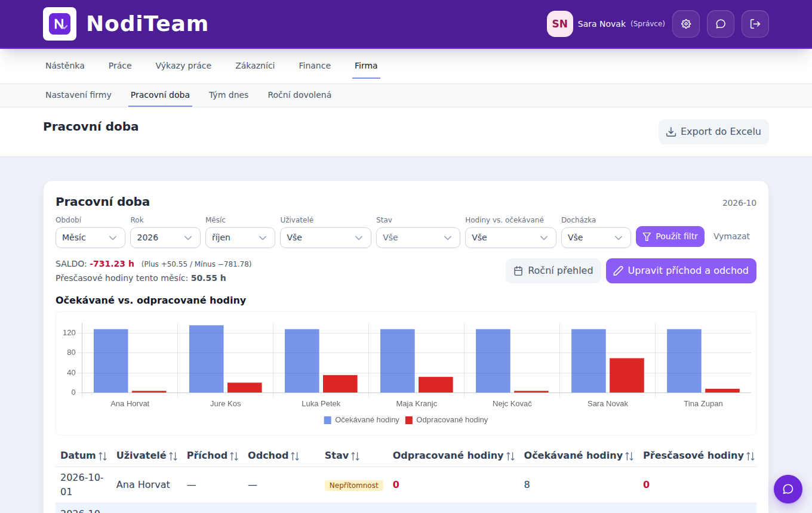This screenshot has height=513, width=812.
Task: Open Roční přehled
Action: click(x=553, y=271)
